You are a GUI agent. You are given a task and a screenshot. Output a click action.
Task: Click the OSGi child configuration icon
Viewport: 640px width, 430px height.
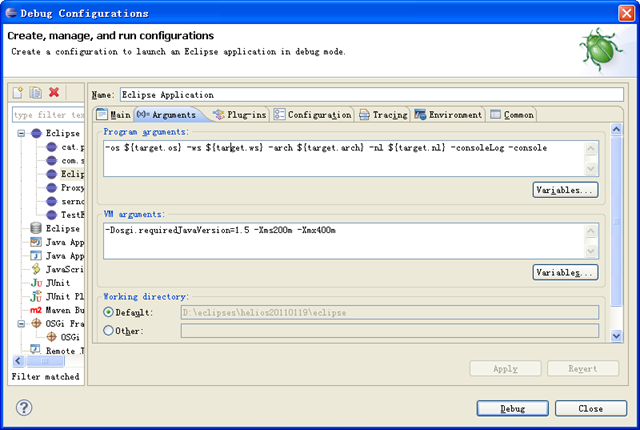coord(51,337)
